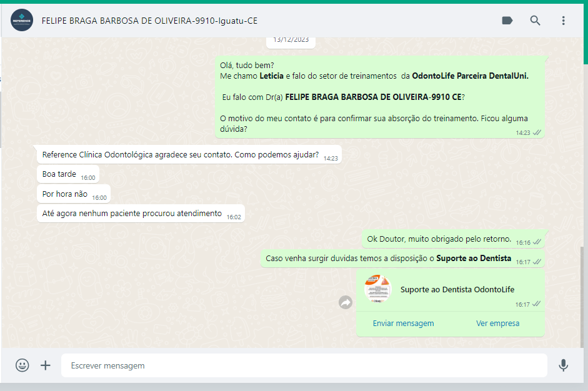This screenshot has width=588, height=391.
Task: Search within this conversation
Action: point(535,20)
